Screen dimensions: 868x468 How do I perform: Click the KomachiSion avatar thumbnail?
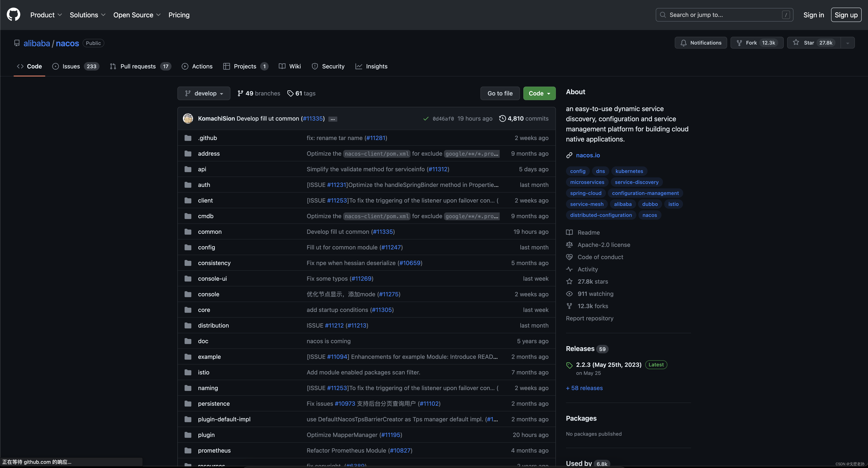click(x=188, y=119)
